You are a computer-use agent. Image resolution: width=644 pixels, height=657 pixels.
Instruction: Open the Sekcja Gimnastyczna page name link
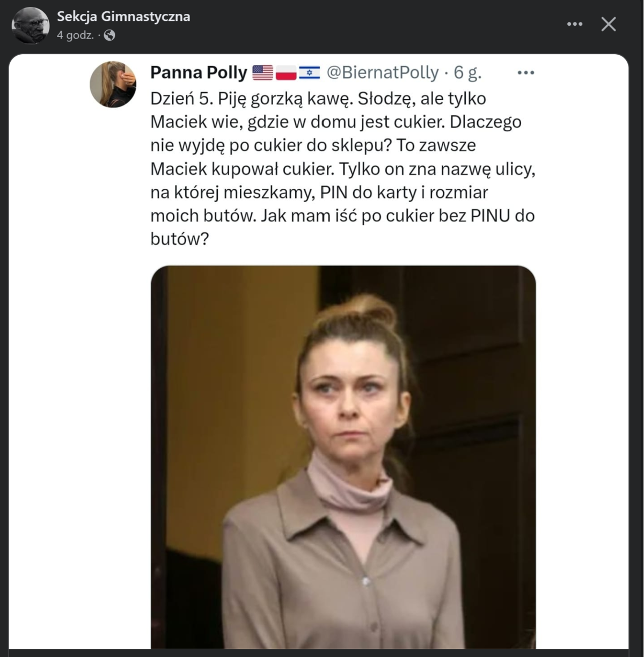(x=123, y=17)
